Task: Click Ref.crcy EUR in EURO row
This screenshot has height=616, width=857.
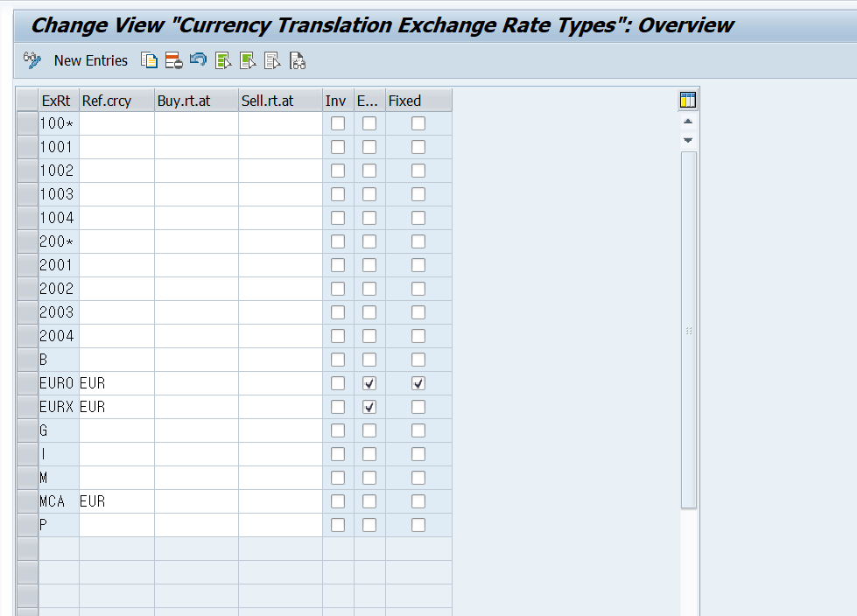Action: click(117, 383)
